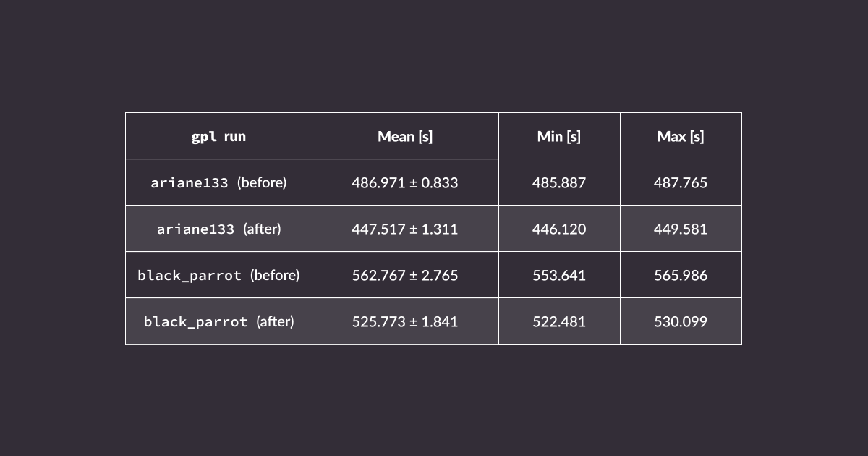Image resolution: width=868 pixels, height=456 pixels.
Task: Select the "ariane133 (after)" row label
Action: tap(218, 229)
